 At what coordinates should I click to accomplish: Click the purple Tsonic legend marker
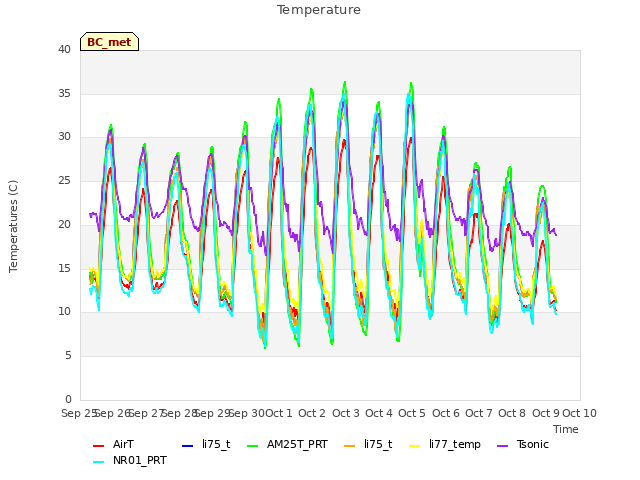pos(502,446)
